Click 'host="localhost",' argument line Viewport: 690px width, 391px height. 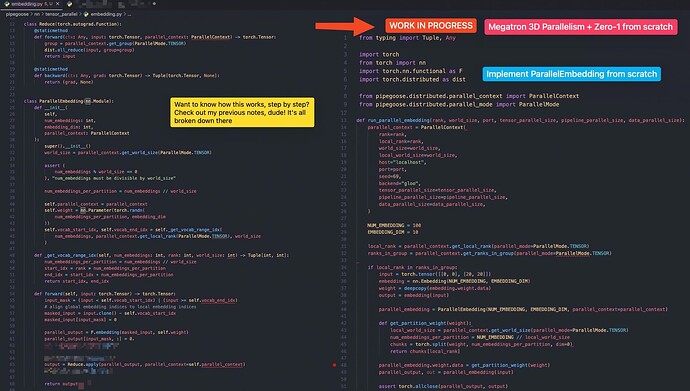click(402, 162)
